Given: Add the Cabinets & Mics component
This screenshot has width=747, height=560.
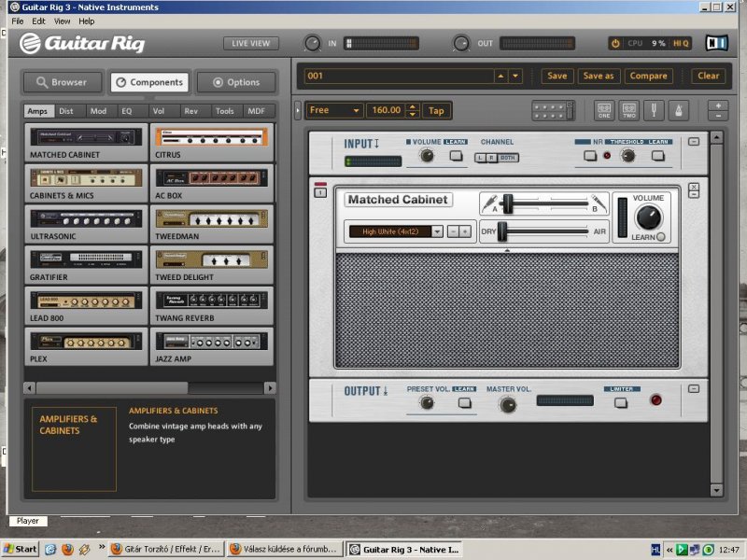Looking at the screenshot, I should pos(86,183).
